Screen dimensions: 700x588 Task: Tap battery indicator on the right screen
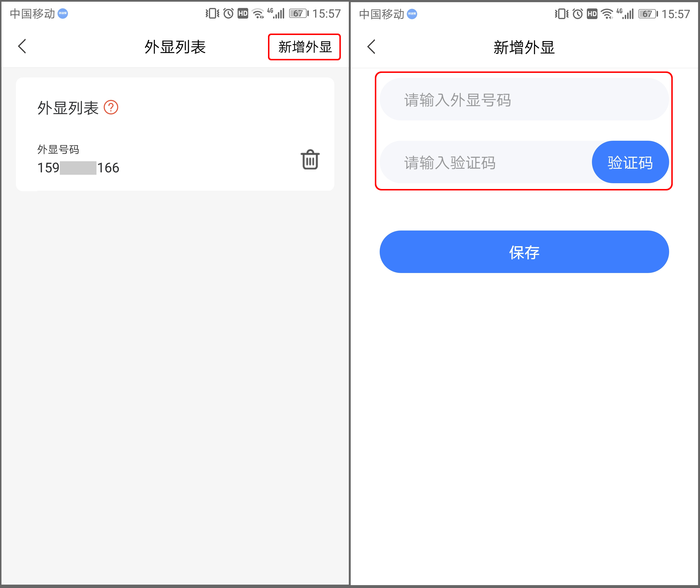[648, 14]
